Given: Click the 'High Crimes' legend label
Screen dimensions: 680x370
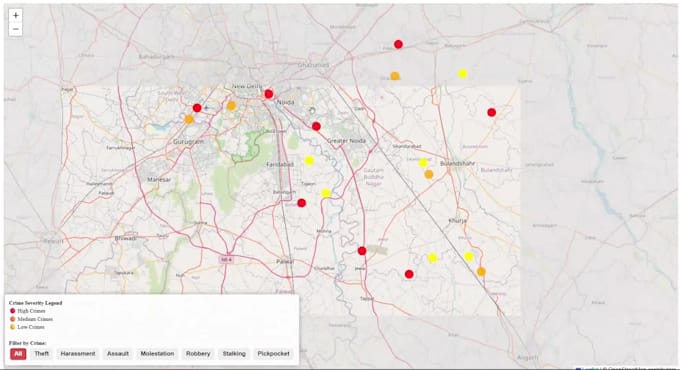Looking at the screenshot, I should coord(31,311).
